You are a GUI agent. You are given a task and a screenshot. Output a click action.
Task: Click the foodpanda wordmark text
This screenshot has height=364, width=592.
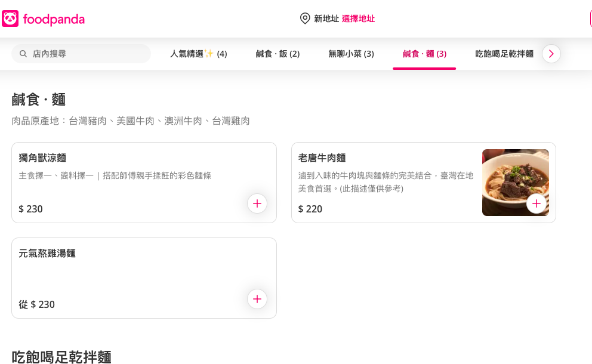(54, 19)
